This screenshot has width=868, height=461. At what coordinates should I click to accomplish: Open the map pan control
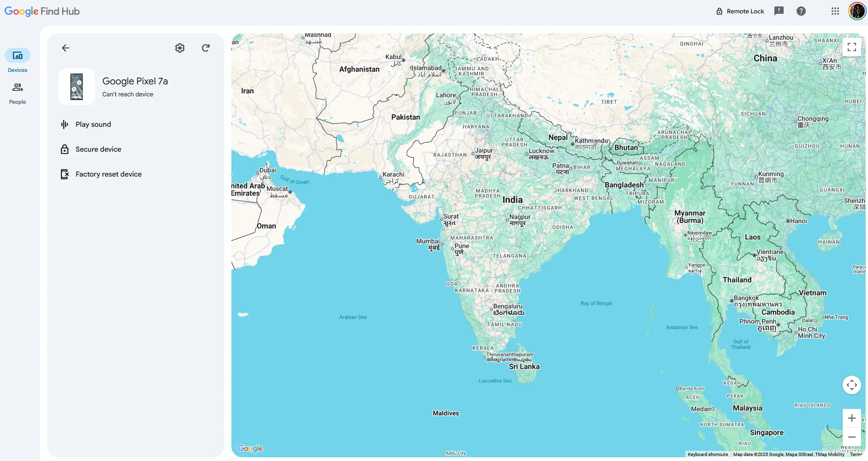851,384
